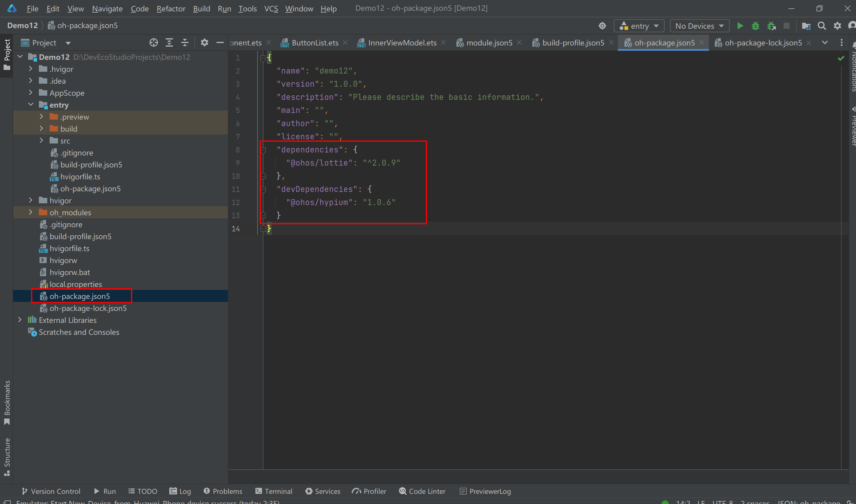Open the TODO tool window
The height and width of the screenshot is (504, 856).
pos(142,491)
